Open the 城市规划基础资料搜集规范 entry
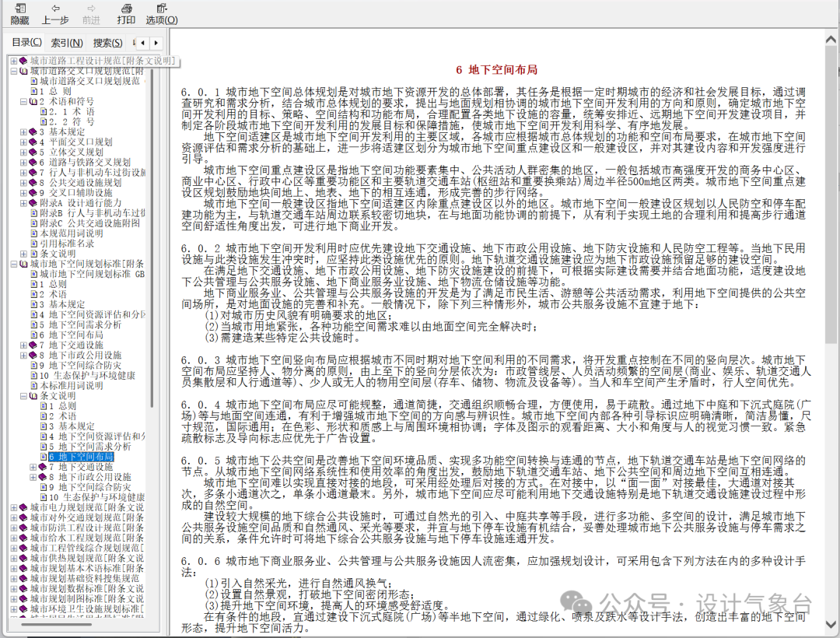The width and height of the screenshot is (840, 638). 84,579
